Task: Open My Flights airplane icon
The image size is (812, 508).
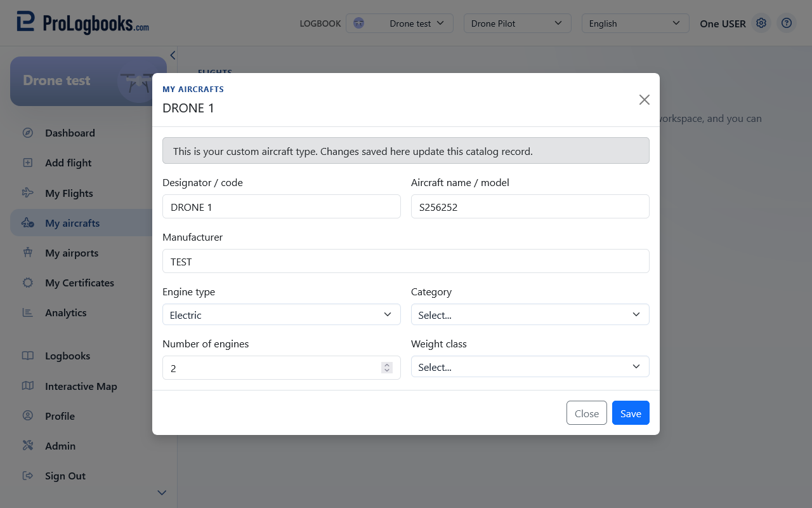Action: (28, 193)
